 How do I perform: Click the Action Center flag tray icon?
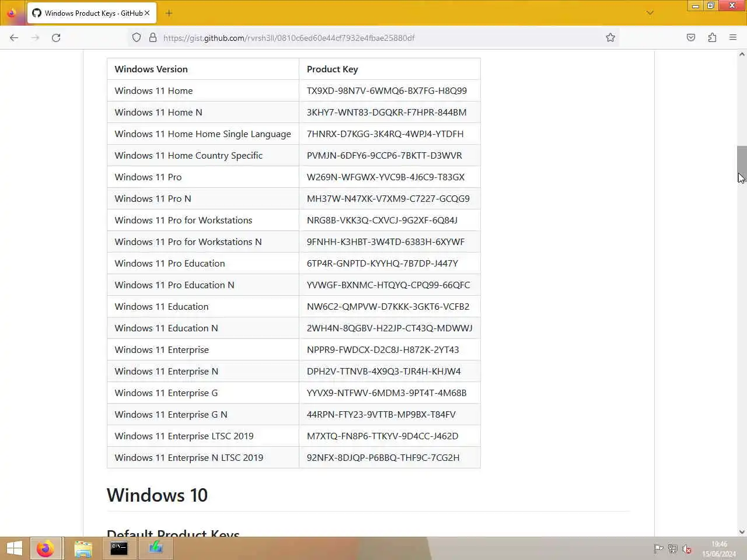click(x=658, y=549)
